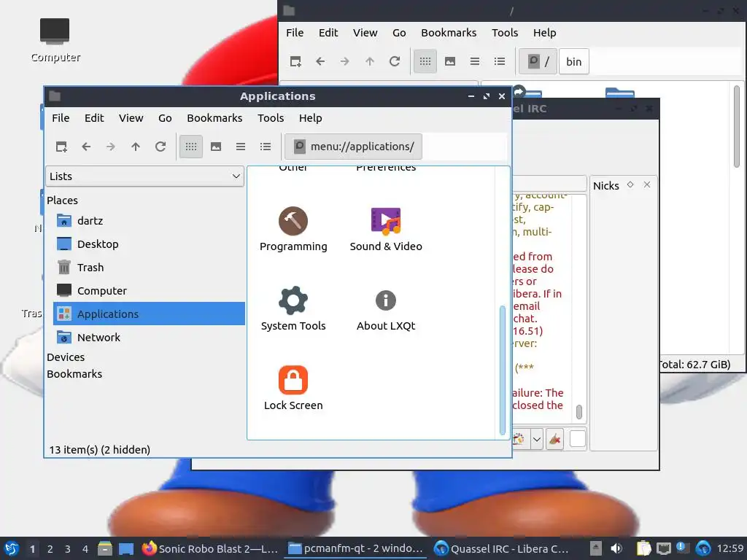This screenshot has width=747, height=560.
Task: Click the root folder window scrollbar
Action: click(737, 126)
